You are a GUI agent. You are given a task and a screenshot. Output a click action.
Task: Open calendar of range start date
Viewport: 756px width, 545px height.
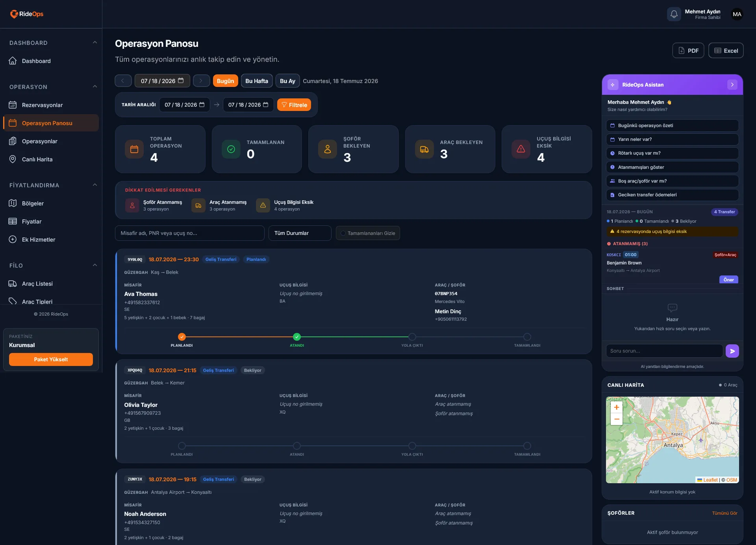(x=202, y=105)
